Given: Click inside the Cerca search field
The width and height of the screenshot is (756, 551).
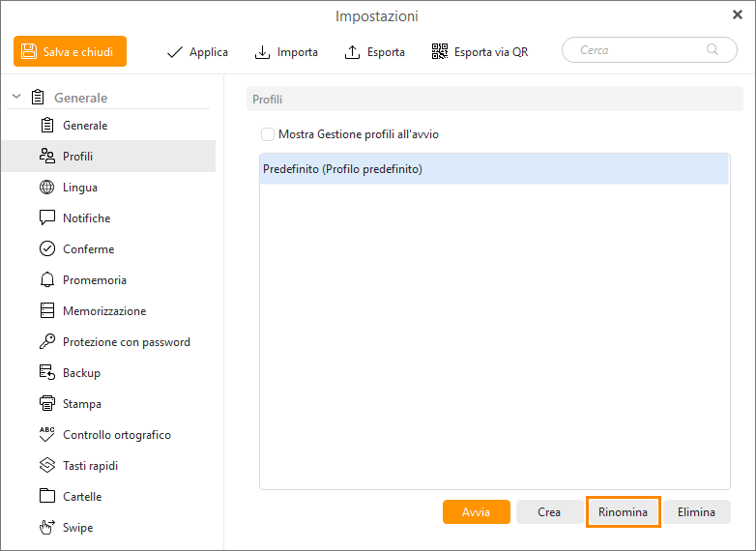Looking at the screenshot, I should [638, 50].
